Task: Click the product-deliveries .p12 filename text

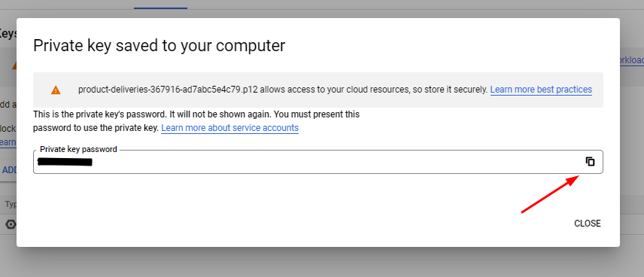Action: coord(168,90)
